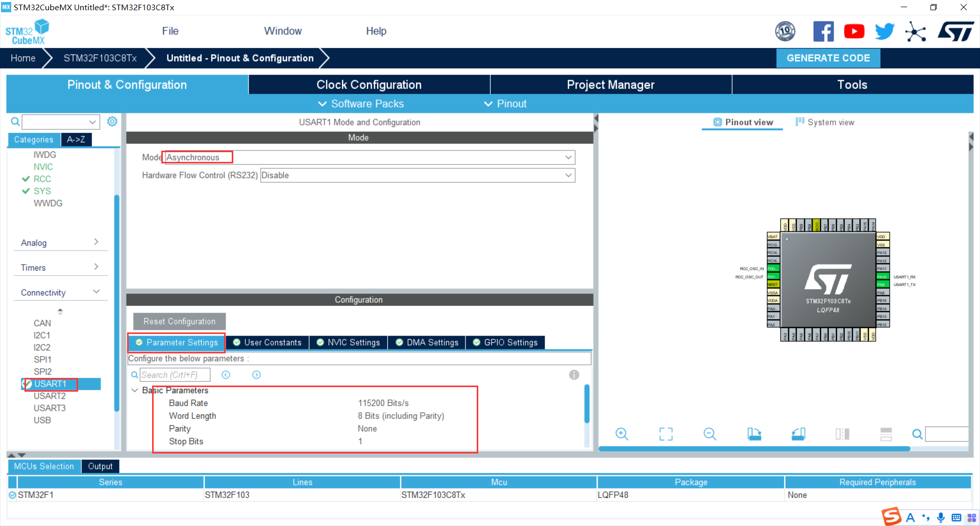Open the NVIC Settings tab

348,343
